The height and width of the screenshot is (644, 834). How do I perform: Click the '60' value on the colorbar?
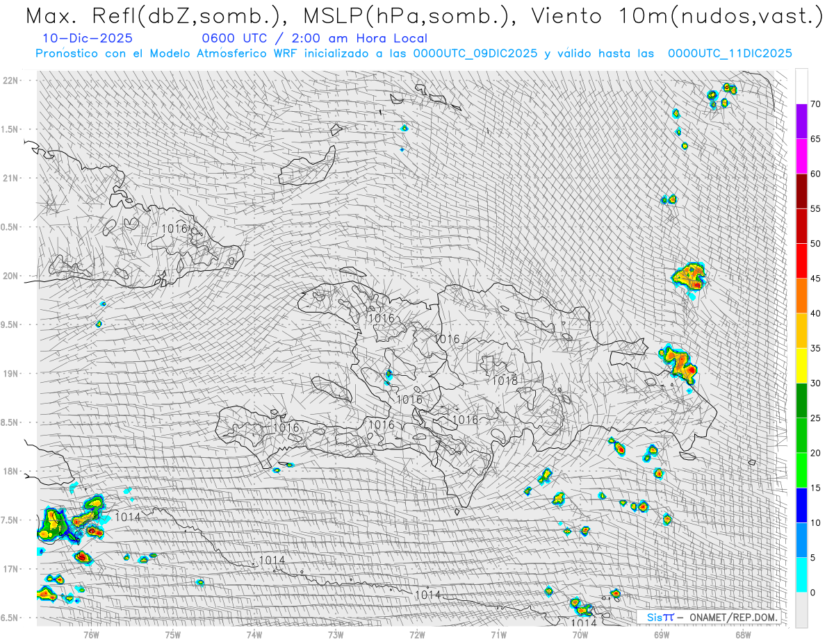[x=815, y=174]
